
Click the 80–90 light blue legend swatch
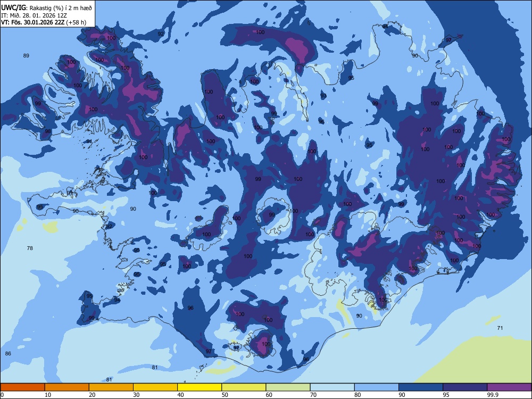376,387
